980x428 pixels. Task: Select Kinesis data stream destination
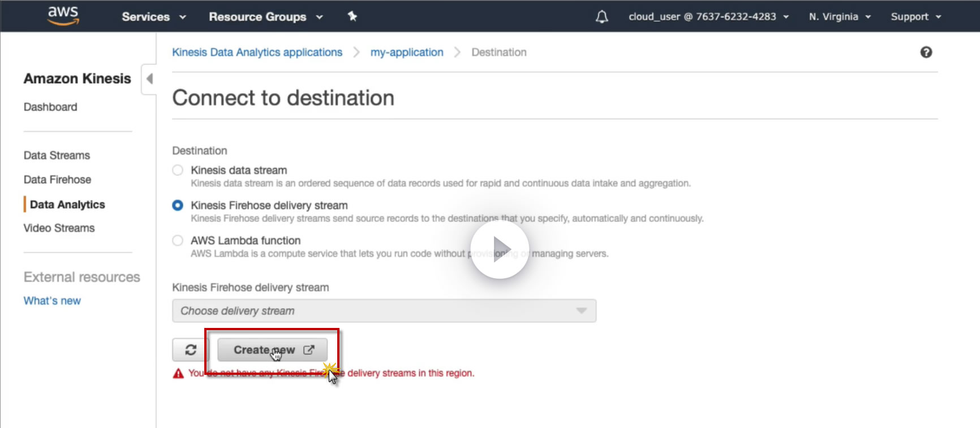[178, 170]
